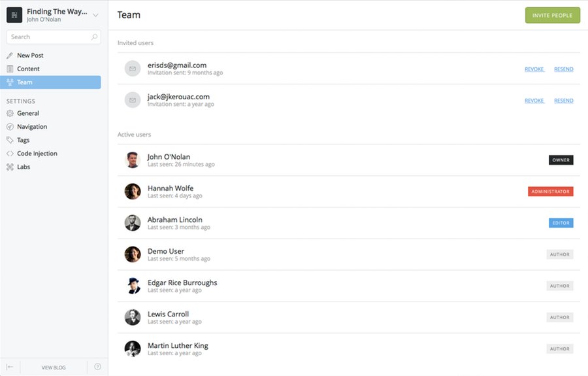Viewport: 588px width, 376px height.
Task: Open Abraham Lincoln's avatar thumbnail
Action: click(133, 223)
